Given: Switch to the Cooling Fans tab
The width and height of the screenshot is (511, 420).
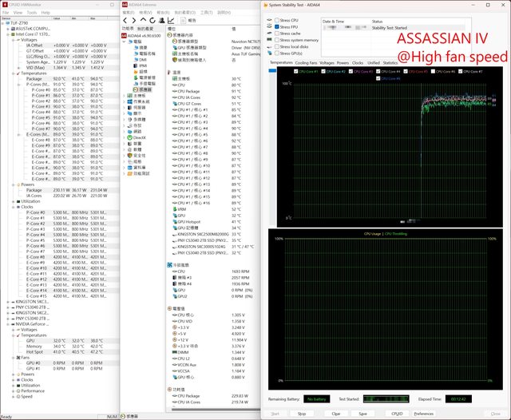Looking at the screenshot, I should [306, 61].
